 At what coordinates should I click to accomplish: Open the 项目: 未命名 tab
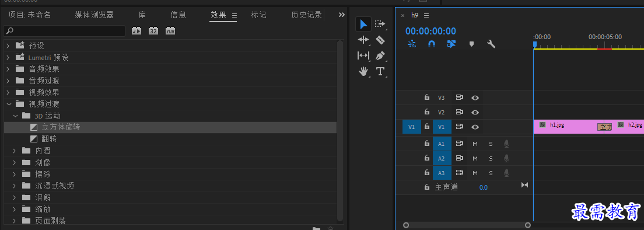[x=30, y=15]
